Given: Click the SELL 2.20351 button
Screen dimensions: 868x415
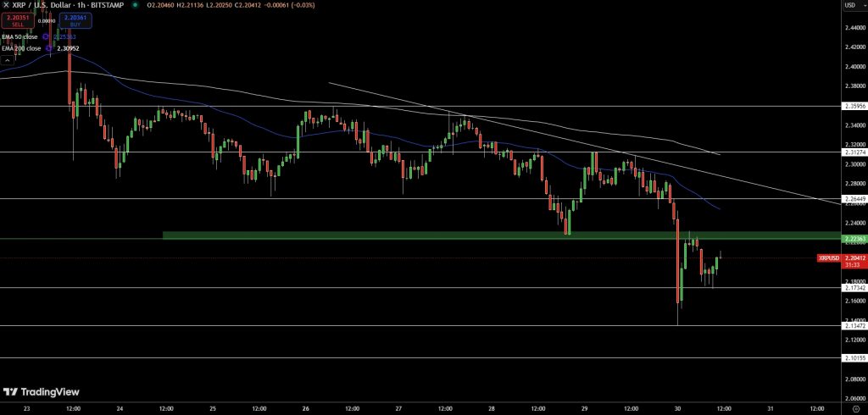Looking at the screenshot, I should click(x=18, y=21).
